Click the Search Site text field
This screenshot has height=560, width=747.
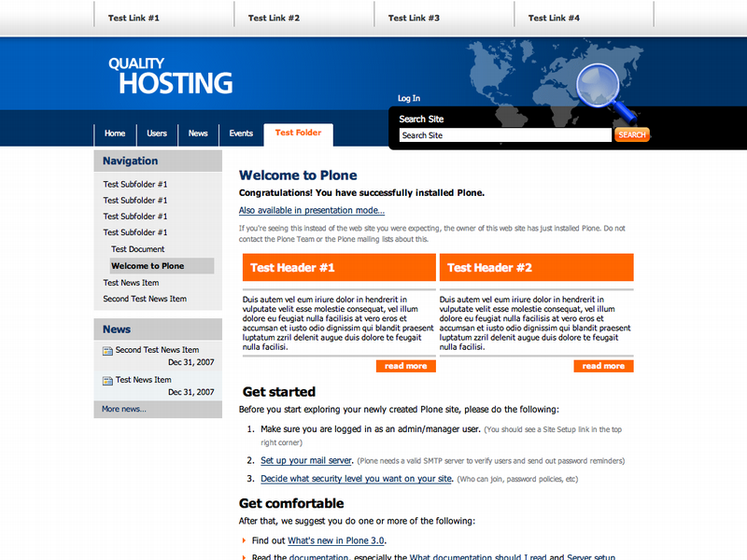click(504, 135)
